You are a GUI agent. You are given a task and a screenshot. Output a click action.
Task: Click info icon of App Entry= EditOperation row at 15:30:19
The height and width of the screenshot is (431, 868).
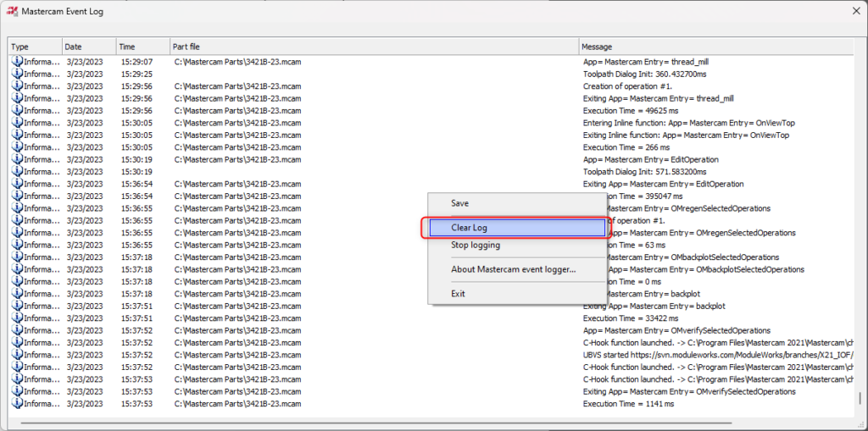click(x=17, y=159)
